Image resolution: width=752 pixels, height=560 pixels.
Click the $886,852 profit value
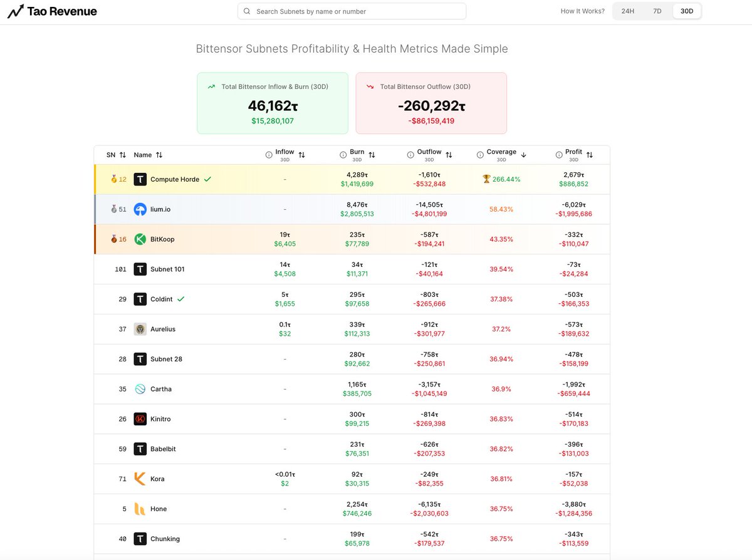click(x=573, y=184)
